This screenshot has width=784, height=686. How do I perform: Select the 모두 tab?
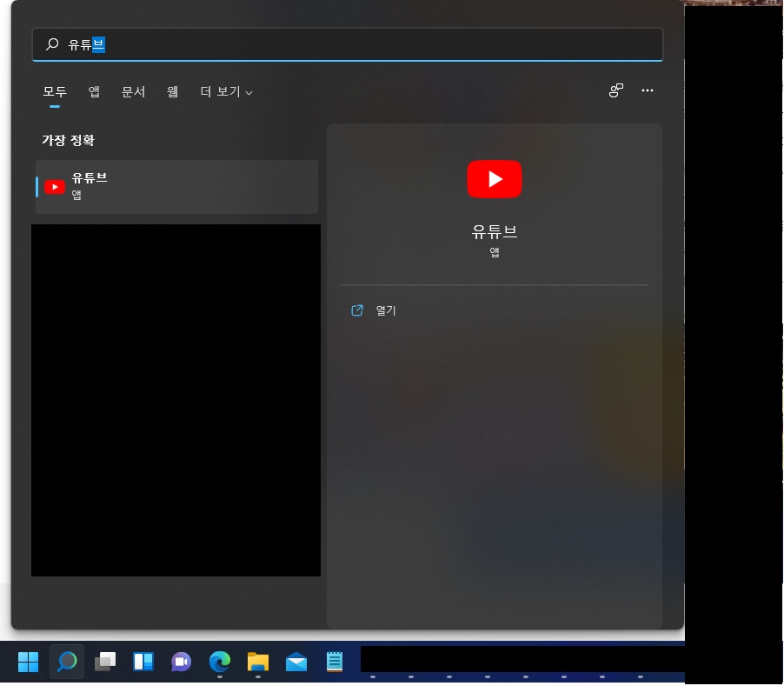click(55, 91)
